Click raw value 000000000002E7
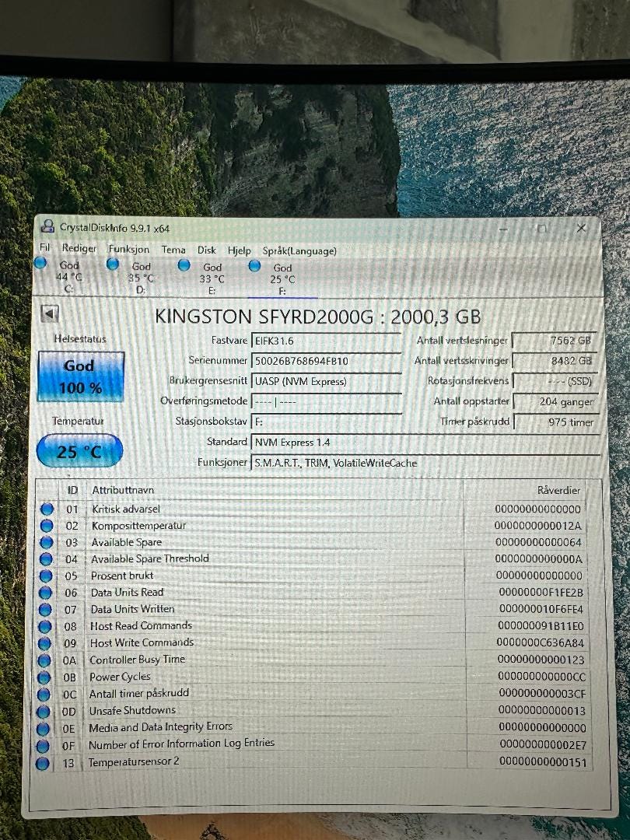Screen dimensions: 630x840 coord(543,744)
